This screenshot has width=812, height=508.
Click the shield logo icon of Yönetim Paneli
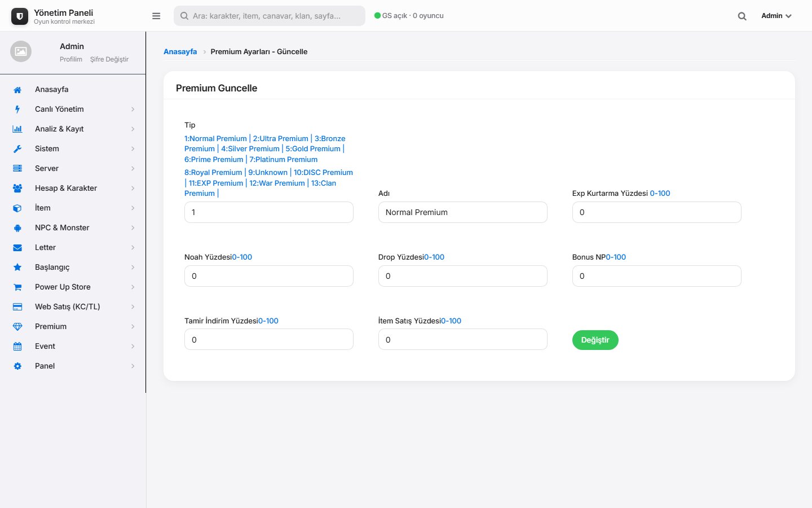point(20,16)
